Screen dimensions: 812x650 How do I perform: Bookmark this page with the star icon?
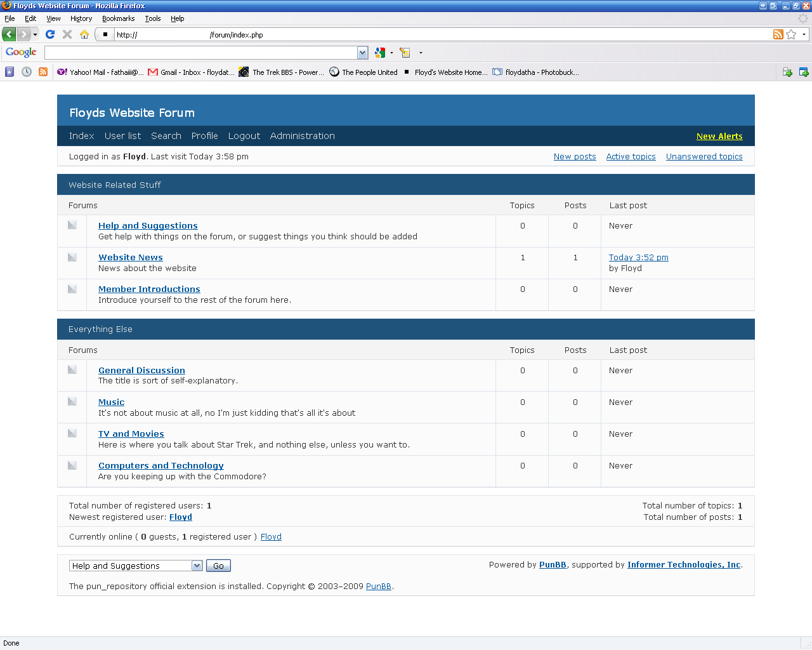click(x=791, y=34)
